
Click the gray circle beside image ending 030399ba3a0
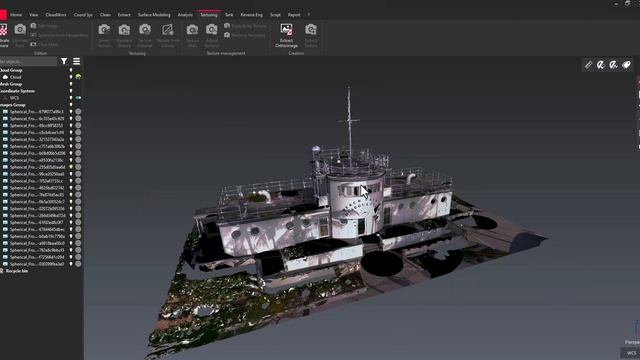pos(78,264)
